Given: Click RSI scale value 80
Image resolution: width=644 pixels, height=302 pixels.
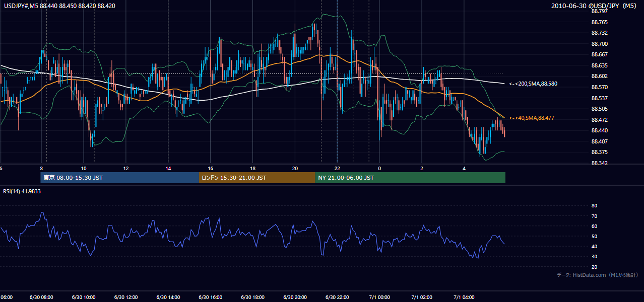Looking at the screenshot, I should (x=594, y=206).
